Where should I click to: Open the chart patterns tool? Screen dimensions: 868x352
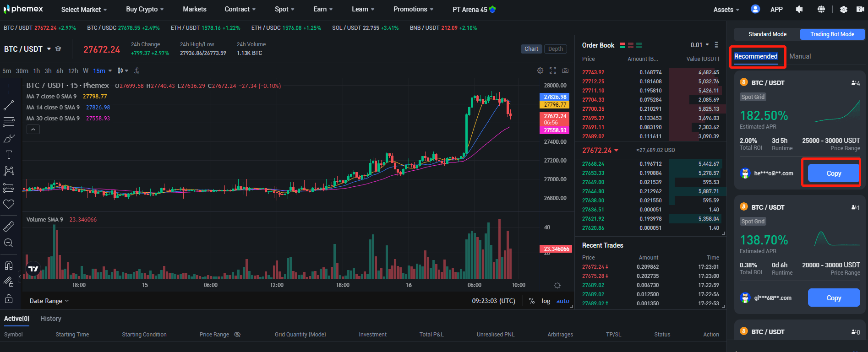tap(9, 171)
